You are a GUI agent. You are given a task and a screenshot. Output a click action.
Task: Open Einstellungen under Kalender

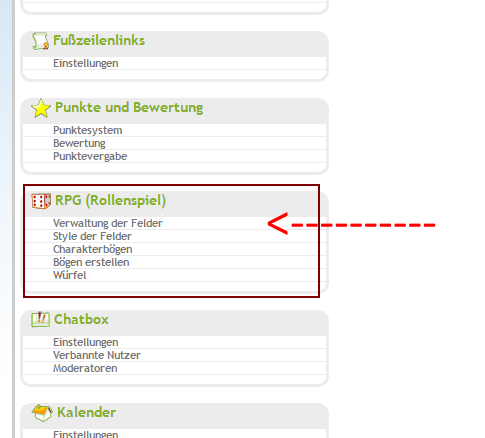86,434
